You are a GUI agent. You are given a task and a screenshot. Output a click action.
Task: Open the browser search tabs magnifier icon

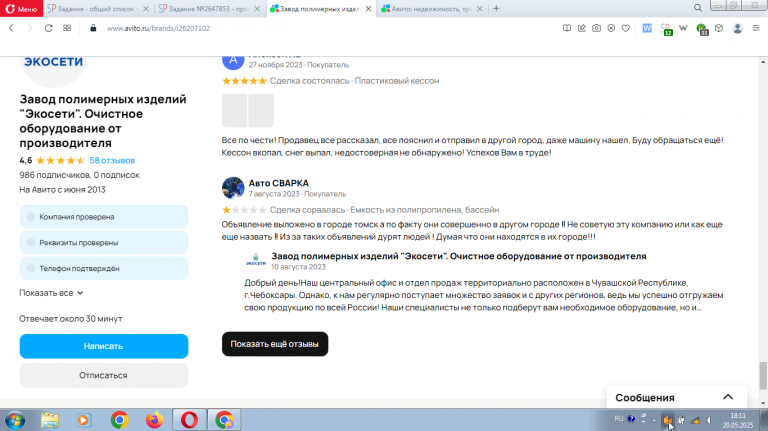coord(698,8)
